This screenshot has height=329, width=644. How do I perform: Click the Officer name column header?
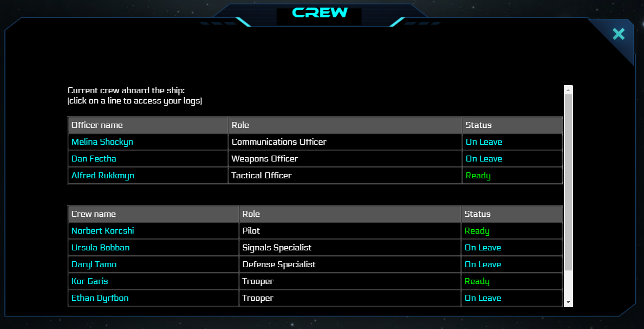point(148,125)
